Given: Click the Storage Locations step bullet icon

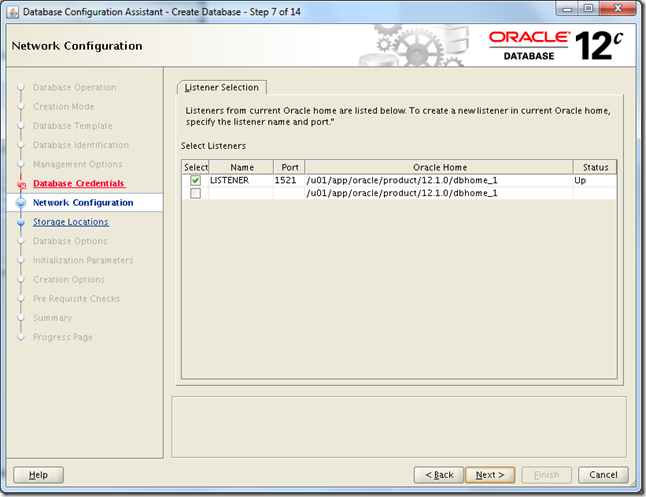Looking at the screenshot, I should point(21,222).
